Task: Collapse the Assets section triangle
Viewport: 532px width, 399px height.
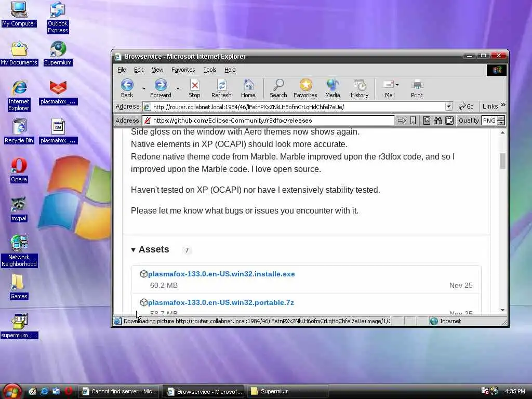Action: (x=134, y=250)
